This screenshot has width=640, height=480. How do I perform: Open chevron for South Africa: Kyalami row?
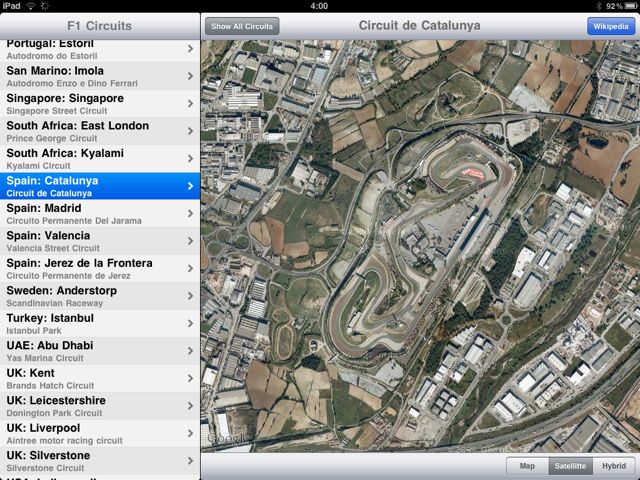[190, 158]
